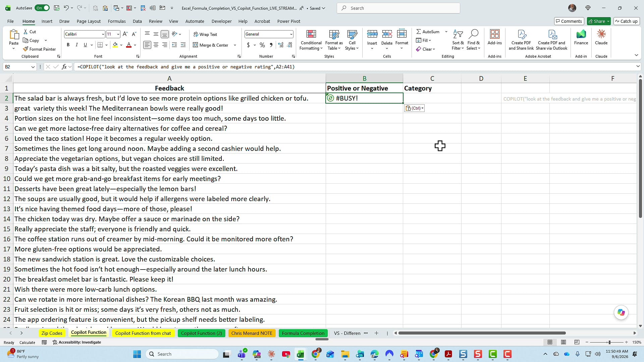Click the Cut scissors icon

pyautogui.click(x=25, y=32)
